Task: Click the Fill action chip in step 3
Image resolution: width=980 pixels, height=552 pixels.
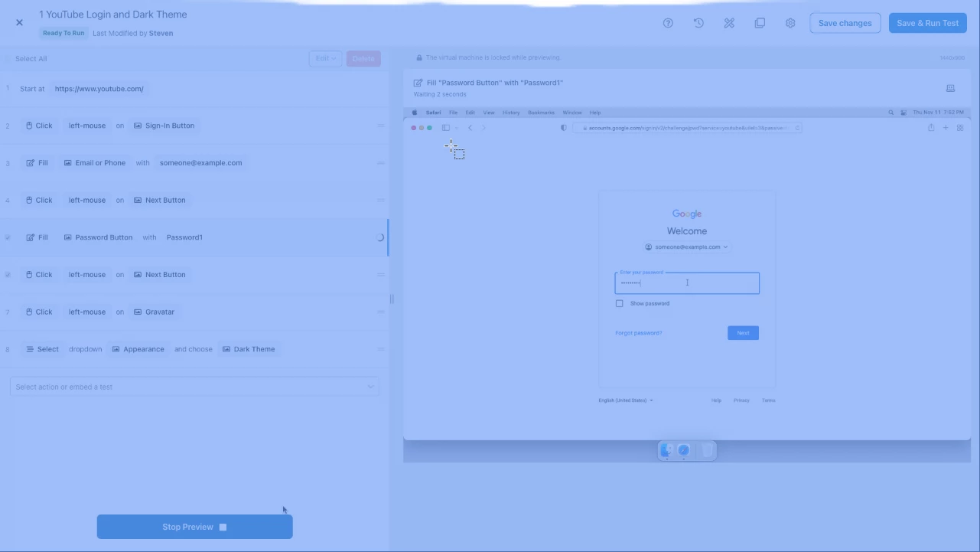Action: point(37,163)
